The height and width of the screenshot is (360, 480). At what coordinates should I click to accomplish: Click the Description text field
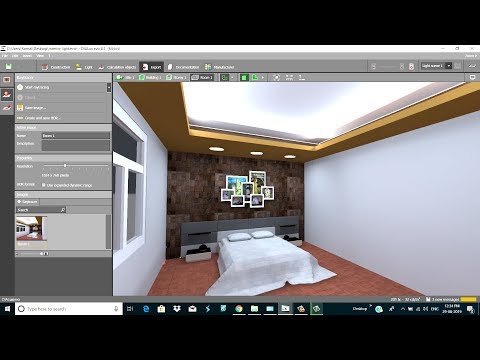(76, 145)
